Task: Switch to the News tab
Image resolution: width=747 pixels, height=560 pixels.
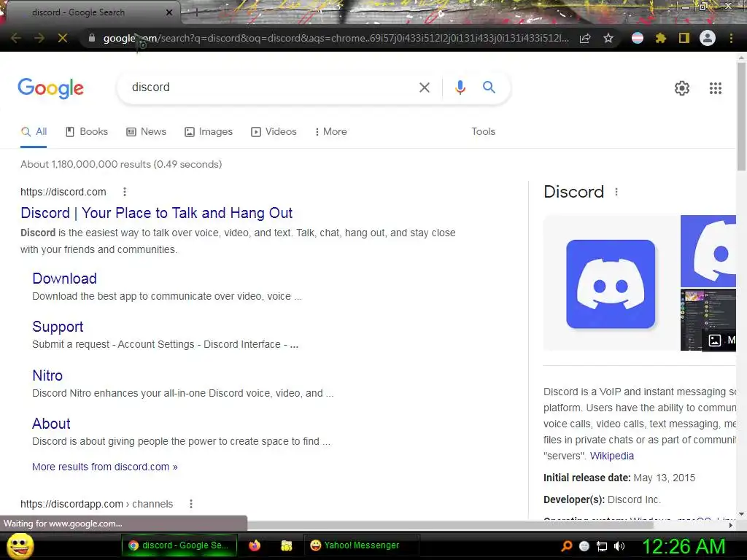Action: 146,132
